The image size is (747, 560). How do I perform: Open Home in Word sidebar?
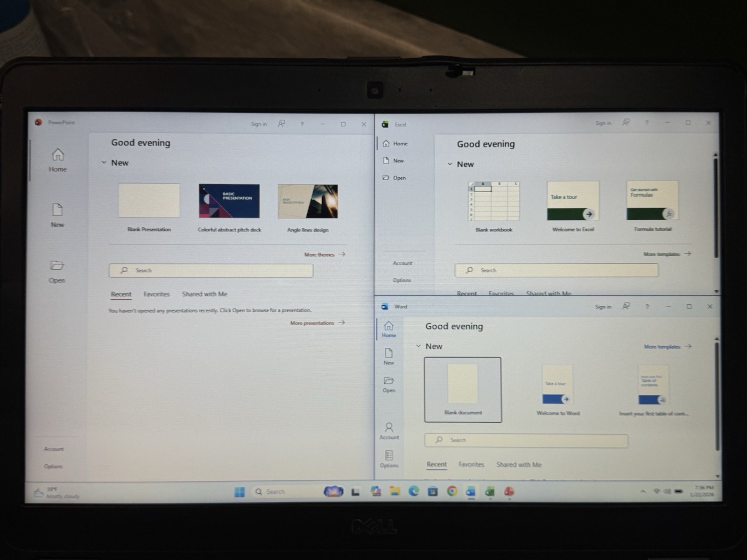tap(388, 329)
